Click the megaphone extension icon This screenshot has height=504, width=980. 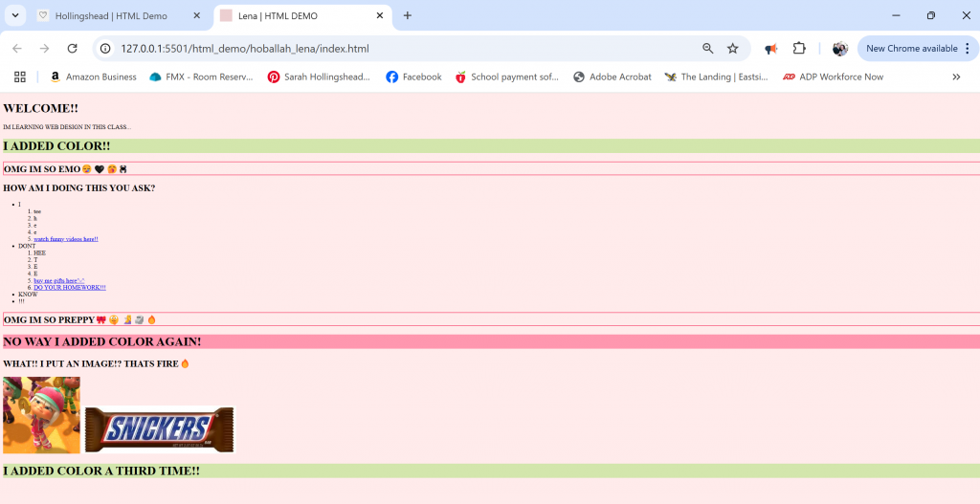[771, 49]
